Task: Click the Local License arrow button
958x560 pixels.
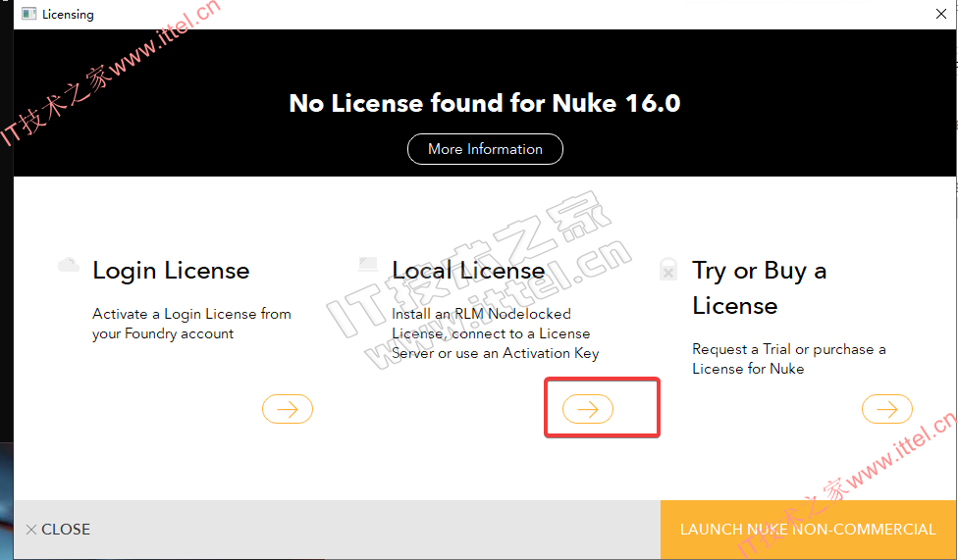Action: click(x=588, y=409)
